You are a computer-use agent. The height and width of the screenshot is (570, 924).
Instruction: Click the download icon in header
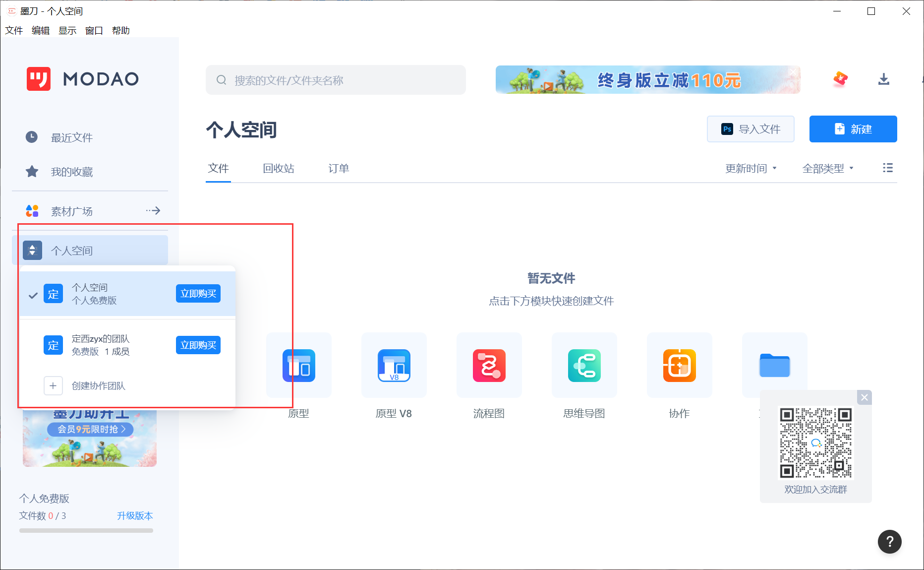pyautogui.click(x=884, y=79)
